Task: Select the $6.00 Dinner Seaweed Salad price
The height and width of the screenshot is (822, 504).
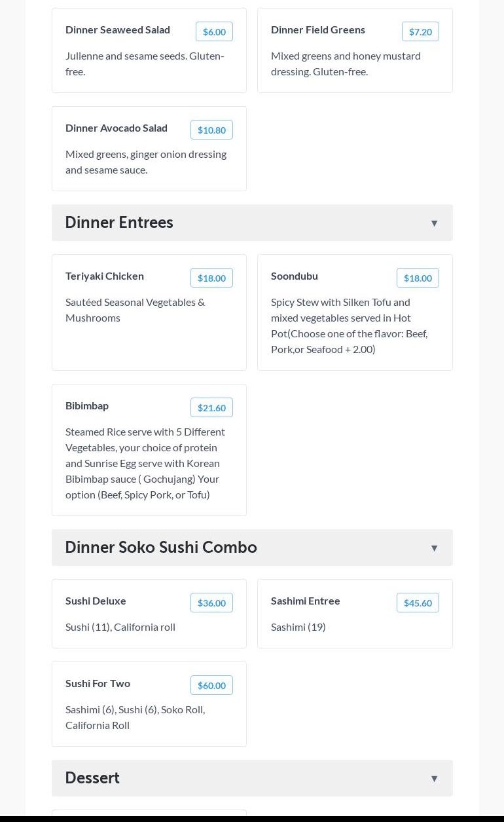Action: 214,31
